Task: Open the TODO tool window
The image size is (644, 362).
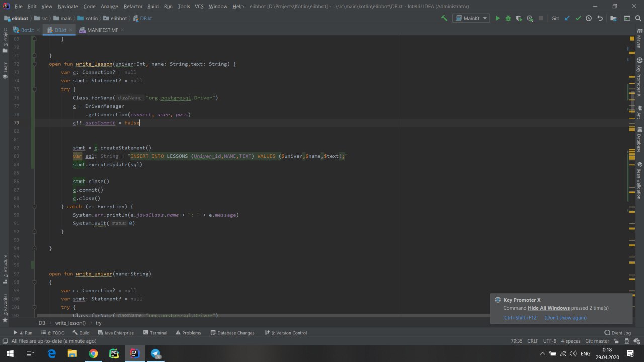Action: coord(52,333)
